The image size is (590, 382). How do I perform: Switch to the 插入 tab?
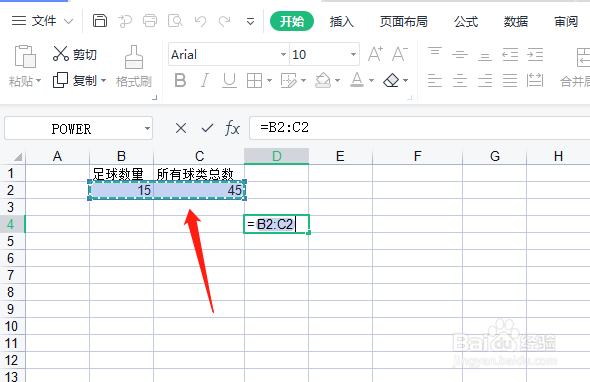342,21
